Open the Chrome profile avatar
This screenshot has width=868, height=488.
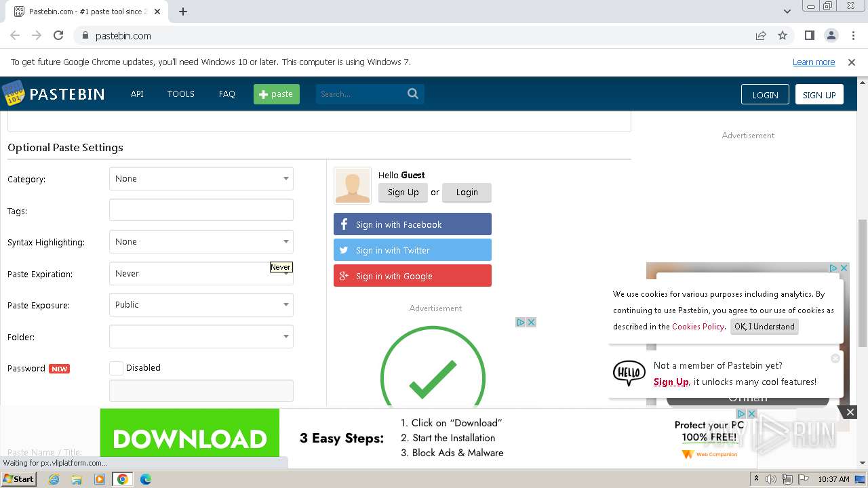(x=831, y=35)
